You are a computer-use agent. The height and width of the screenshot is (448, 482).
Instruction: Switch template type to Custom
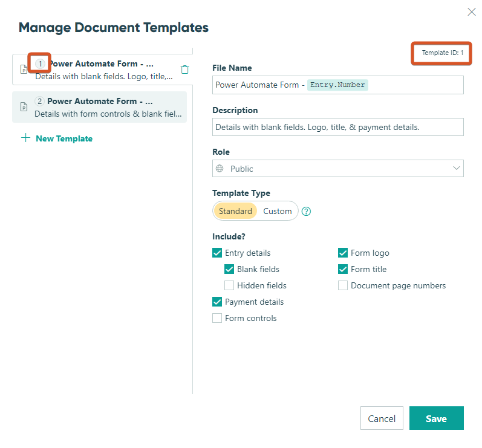coord(277,211)
